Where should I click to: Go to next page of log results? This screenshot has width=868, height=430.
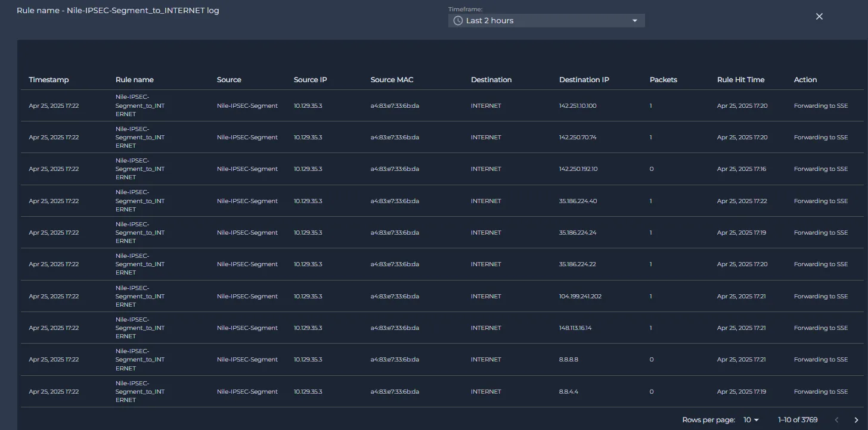click(857, 420)
